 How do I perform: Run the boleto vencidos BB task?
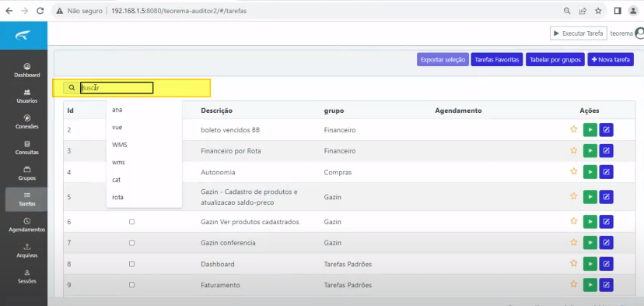pos(590,129)
